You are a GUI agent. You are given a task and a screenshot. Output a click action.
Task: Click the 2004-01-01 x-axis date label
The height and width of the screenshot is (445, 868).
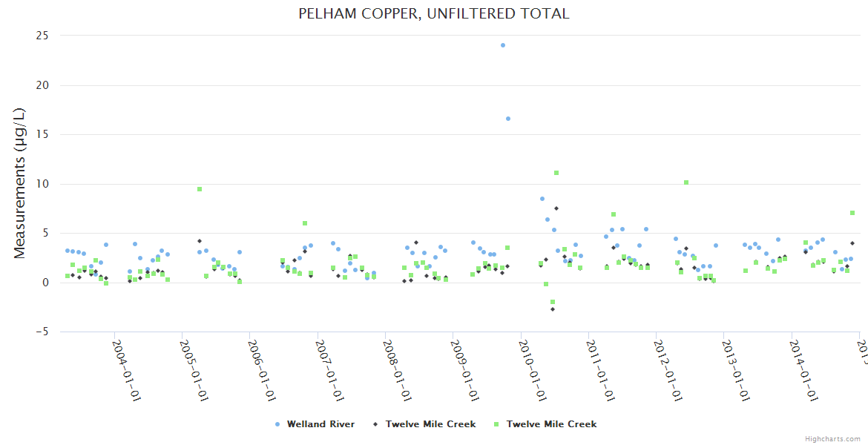pyautogui.click(x=126, y=369)
